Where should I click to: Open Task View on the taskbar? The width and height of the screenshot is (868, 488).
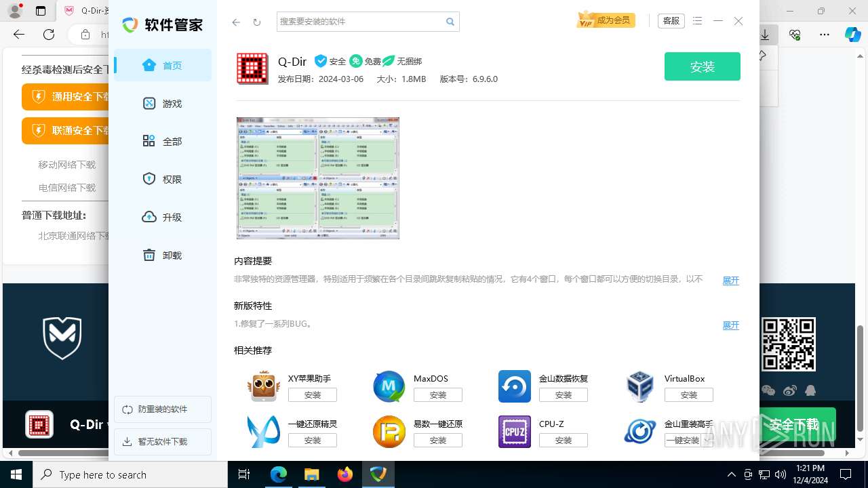pos(244,474)
